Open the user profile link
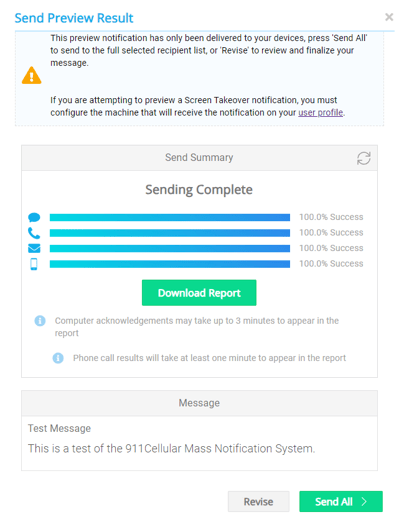 tap(320, 113)
